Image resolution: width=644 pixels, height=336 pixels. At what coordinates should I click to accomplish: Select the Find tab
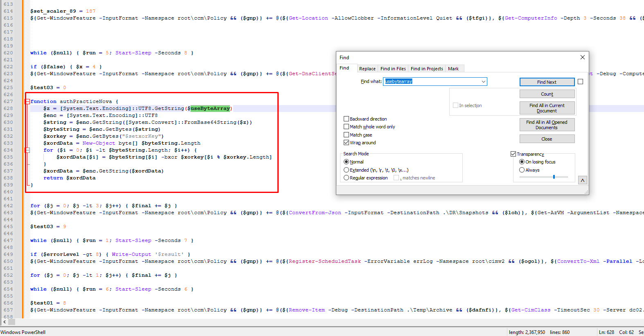(345, 68)
